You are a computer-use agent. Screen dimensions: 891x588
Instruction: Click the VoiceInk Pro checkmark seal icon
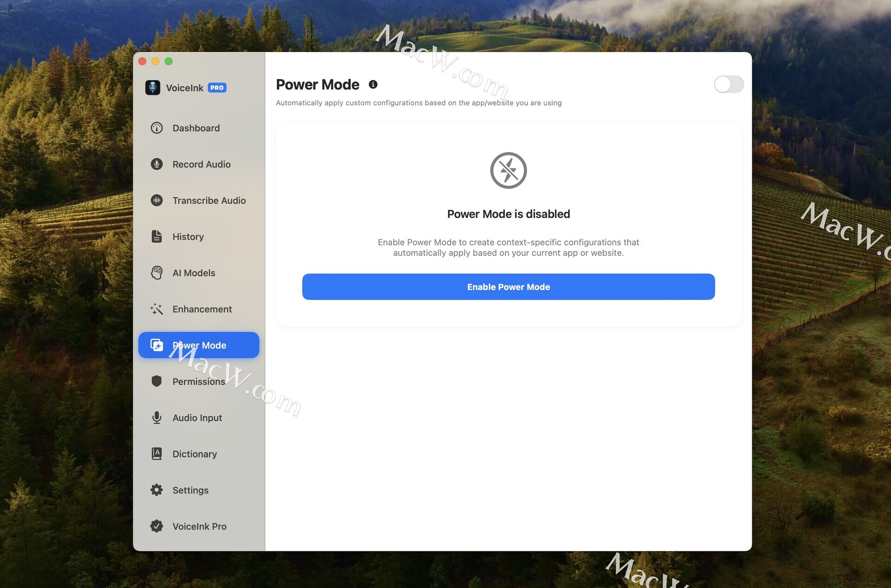click(x=157, y=526)
